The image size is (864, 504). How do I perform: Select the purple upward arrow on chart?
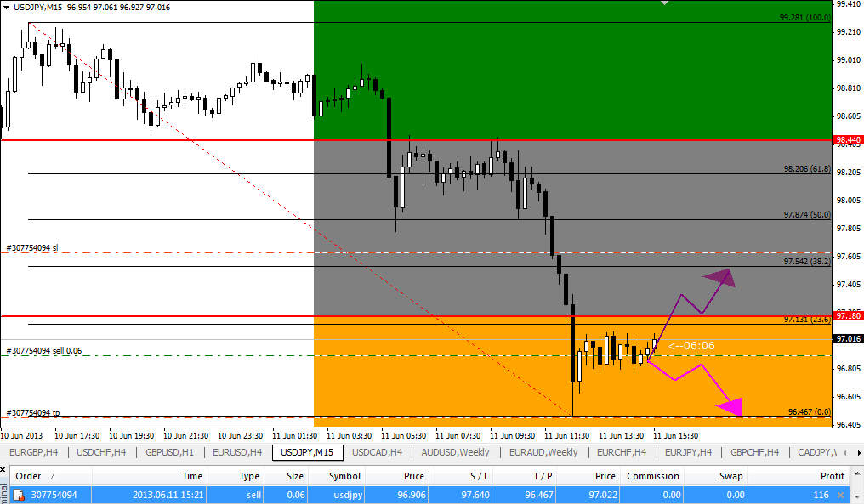click(719, 277)
